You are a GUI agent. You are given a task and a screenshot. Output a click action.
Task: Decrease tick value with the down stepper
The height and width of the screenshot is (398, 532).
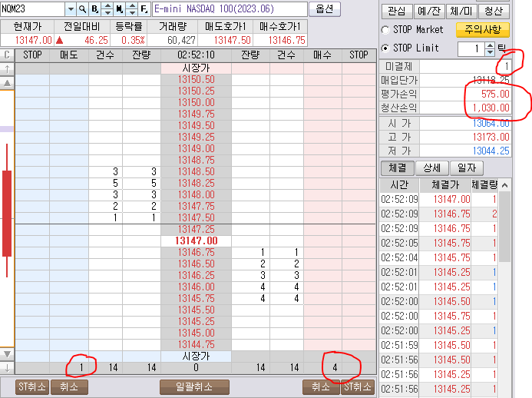(490, 52)
